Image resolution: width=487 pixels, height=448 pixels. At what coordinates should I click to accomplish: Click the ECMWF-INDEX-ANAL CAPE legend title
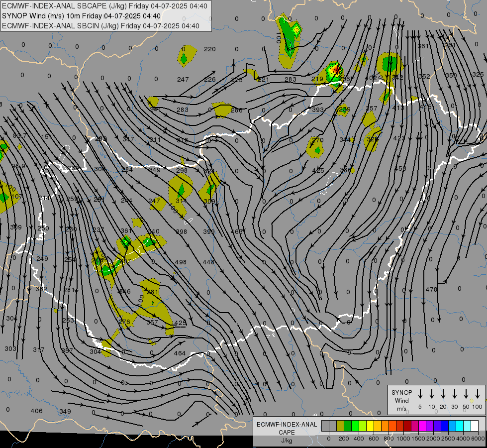[x=287, y=428]
